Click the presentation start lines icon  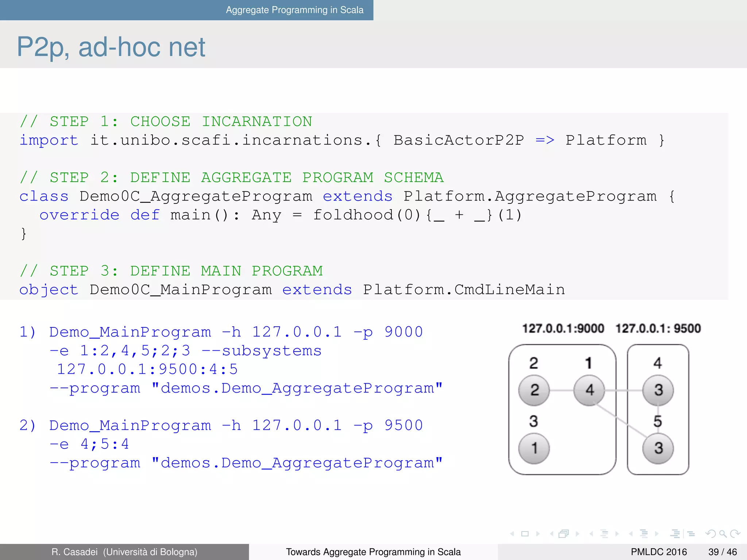pyautogui.click(x=675, y=534)
